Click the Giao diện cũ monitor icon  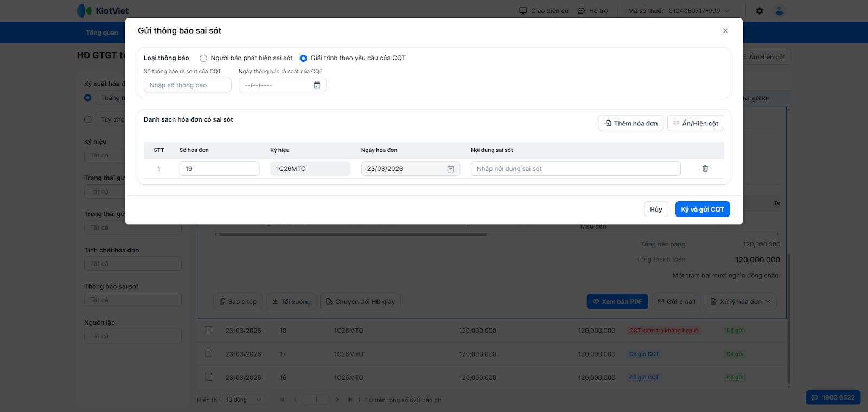pyautogui.click(x=523, y=11)
